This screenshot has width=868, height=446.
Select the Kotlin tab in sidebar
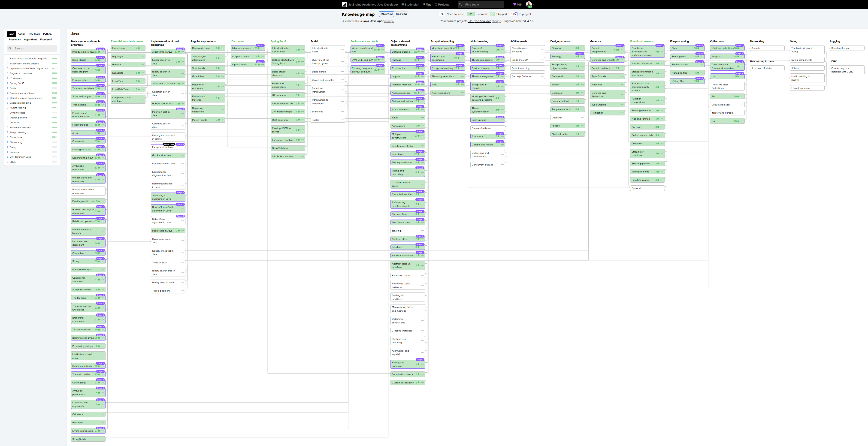point(21,34)
